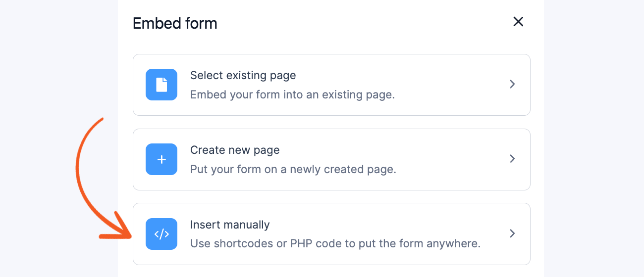Choose the Insert manually title

pyautogui.click(x=230, y=225)
